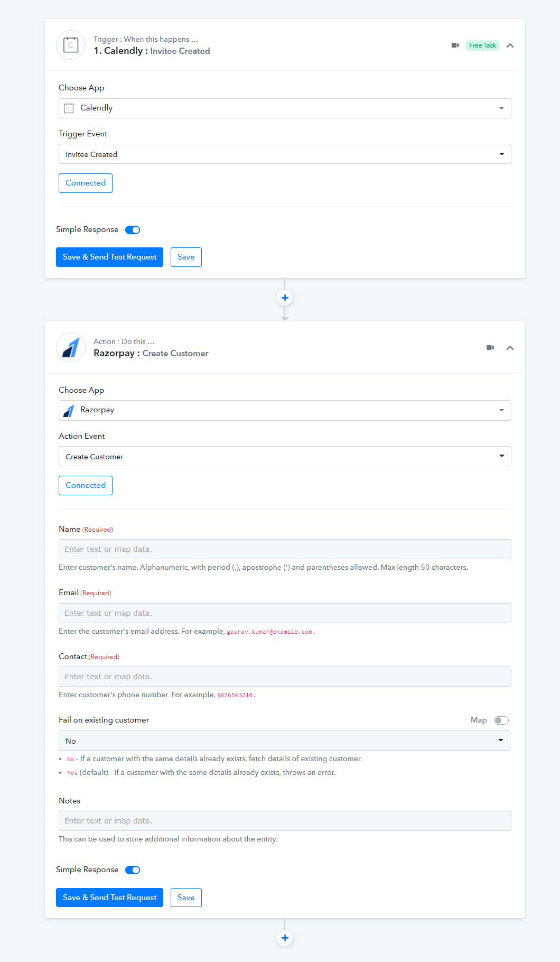The height and width of the screenshot is (962, 560).
Task: Enable the Map toggle for Fail on existing customer
Action: [x=501, y=720]
